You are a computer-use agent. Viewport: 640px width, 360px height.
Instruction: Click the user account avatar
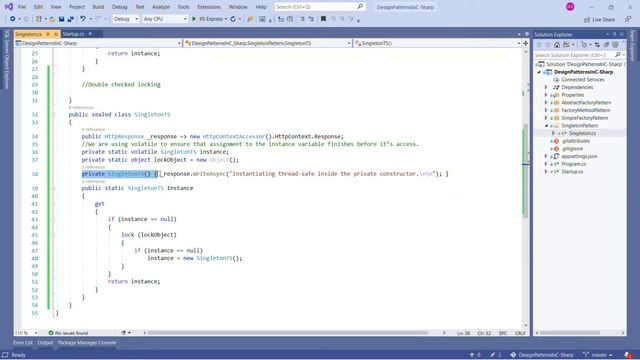570,7
